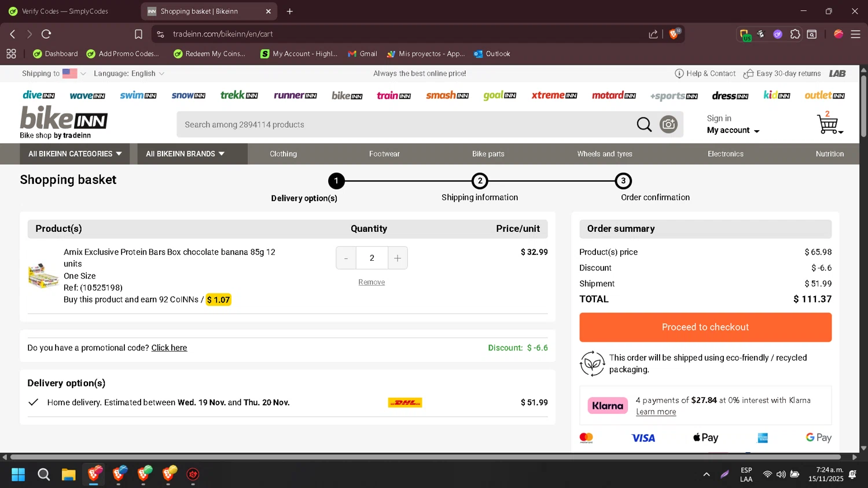
Task: Click the Sign in link
Action: (x=719, y=118)
